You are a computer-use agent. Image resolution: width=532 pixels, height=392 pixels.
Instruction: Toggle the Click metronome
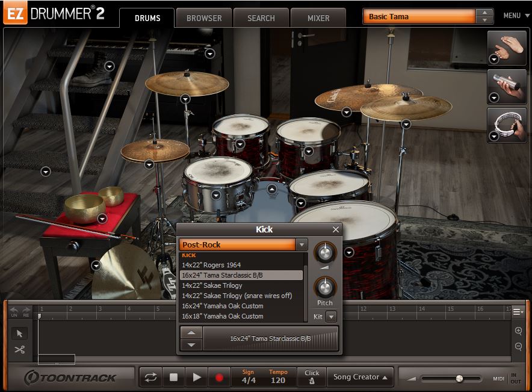point(312,377)
